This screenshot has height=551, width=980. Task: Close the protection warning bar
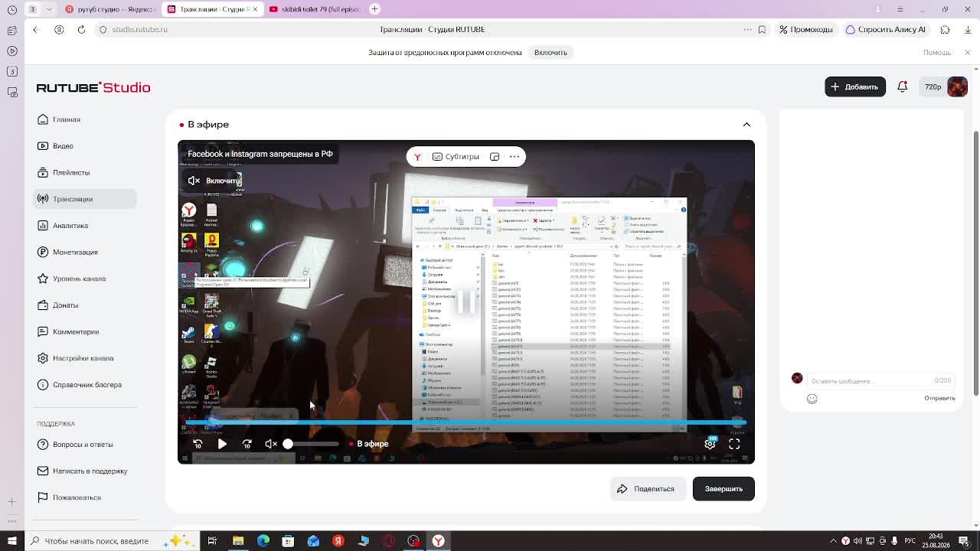click(x=968, y=53)
